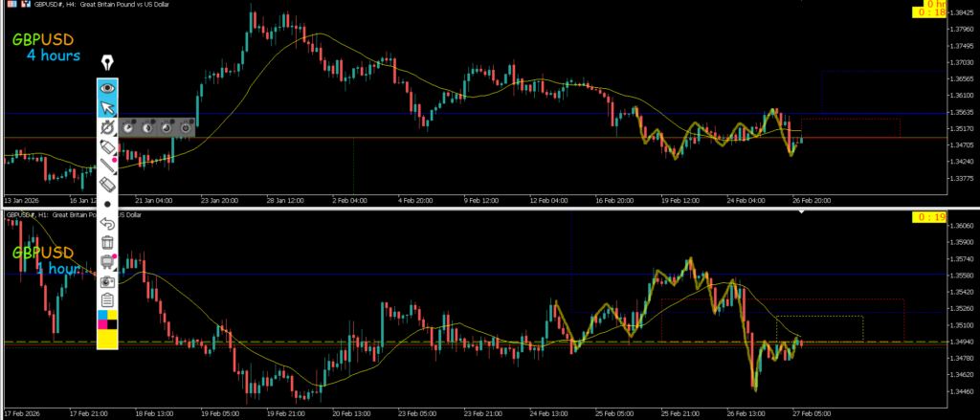Undo the last drawing stroke
The image size is (980, 420).
pyautogui.click(x=108, y=224)
